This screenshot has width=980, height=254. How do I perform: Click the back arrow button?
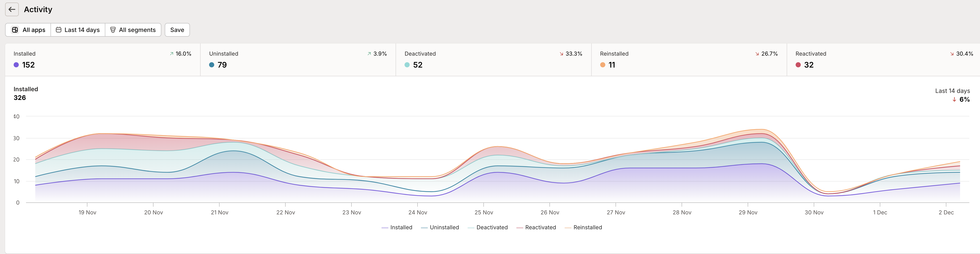click(12, 10)
